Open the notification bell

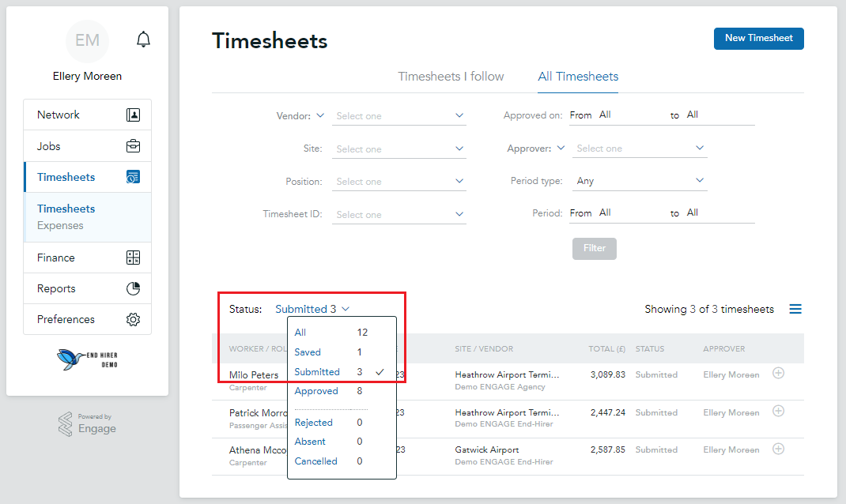pos(143,39)
